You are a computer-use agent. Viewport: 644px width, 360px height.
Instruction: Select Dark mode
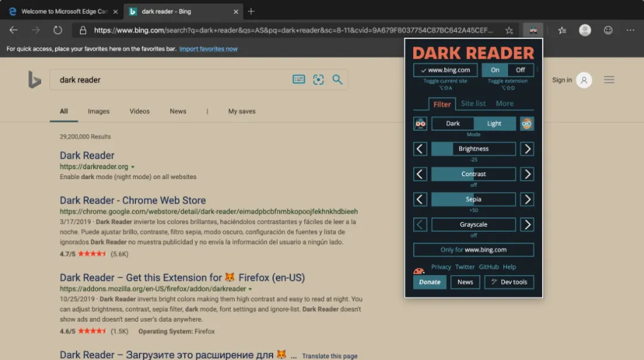coord(453,124)
